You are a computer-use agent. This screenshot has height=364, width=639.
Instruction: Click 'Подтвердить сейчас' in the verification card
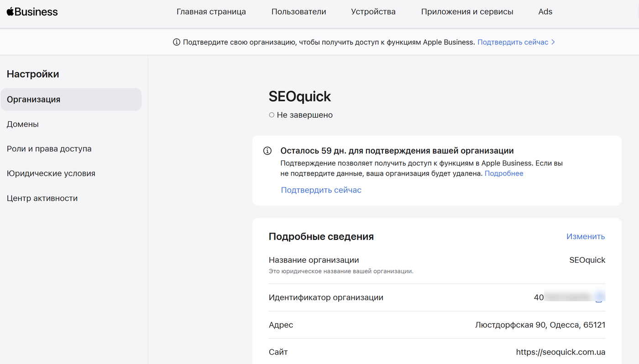tap(321, 190)
